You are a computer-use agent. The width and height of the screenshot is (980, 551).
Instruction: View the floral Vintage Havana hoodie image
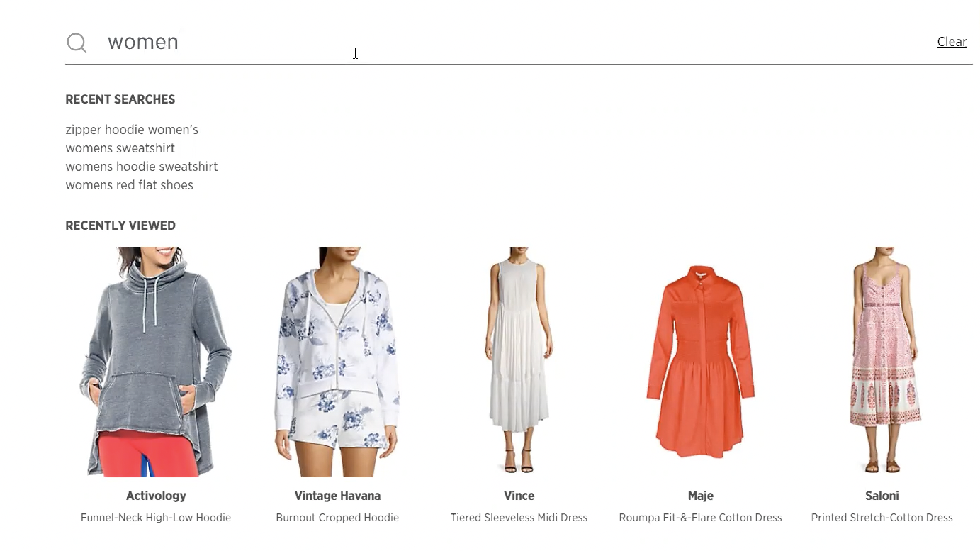pyautogui.click(x=337, y=362)
